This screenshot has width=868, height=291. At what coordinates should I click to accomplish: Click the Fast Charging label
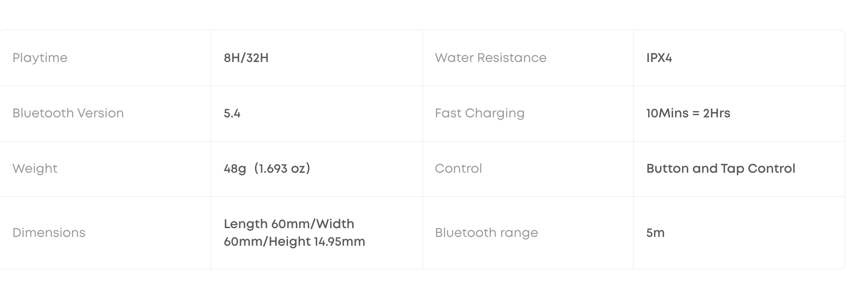click(x=479, y=113)
